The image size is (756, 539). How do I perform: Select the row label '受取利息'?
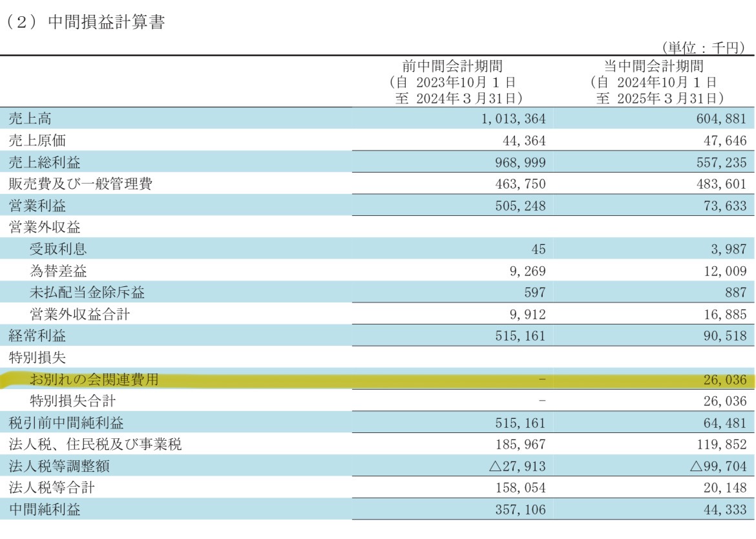click(58, 249)
